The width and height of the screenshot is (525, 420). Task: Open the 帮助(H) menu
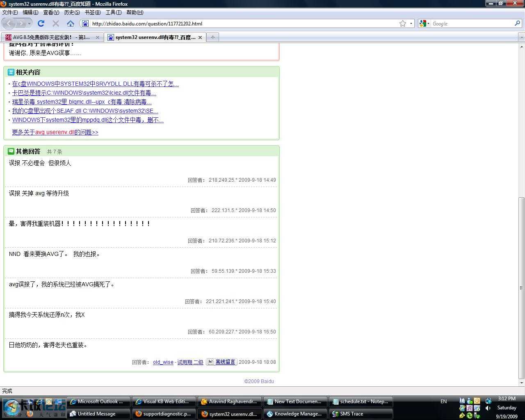tap(135, 12)
